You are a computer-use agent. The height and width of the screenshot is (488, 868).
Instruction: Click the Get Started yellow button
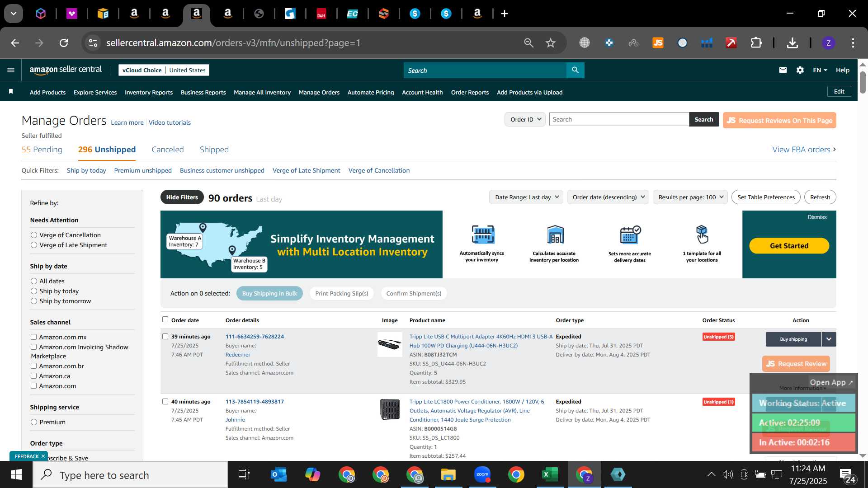(x=789, y=246)
